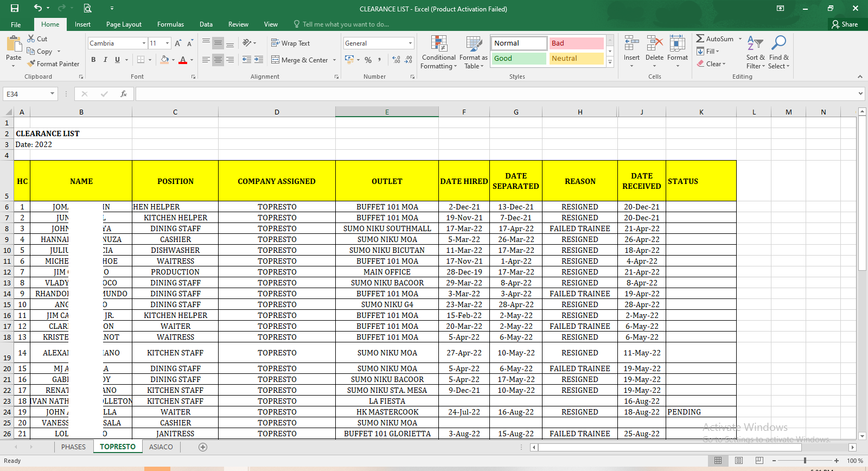Open the Merge & Center dropdown arrow

coord(334,60)
